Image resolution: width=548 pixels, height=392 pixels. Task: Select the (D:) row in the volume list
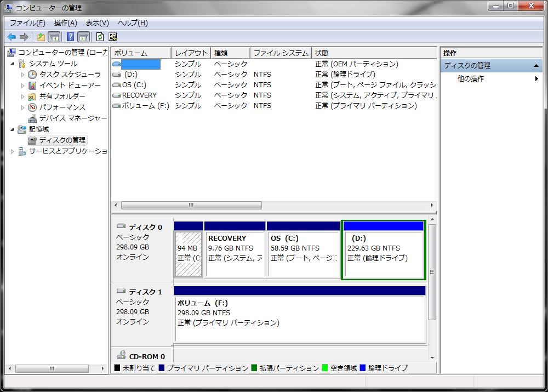274,75
